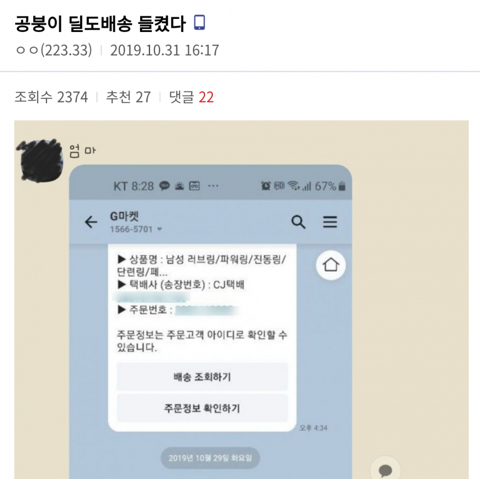Viewport: 480px width, 479px height.
Task: Tap the battery icon next to 67%
Action: pyautogui.click(x=342, y=186)
